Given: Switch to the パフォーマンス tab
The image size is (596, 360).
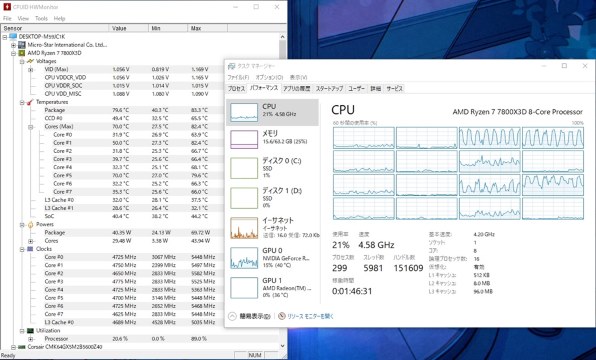Looking at the screenshot, I should pyautogui.click(x=264, y=88).
